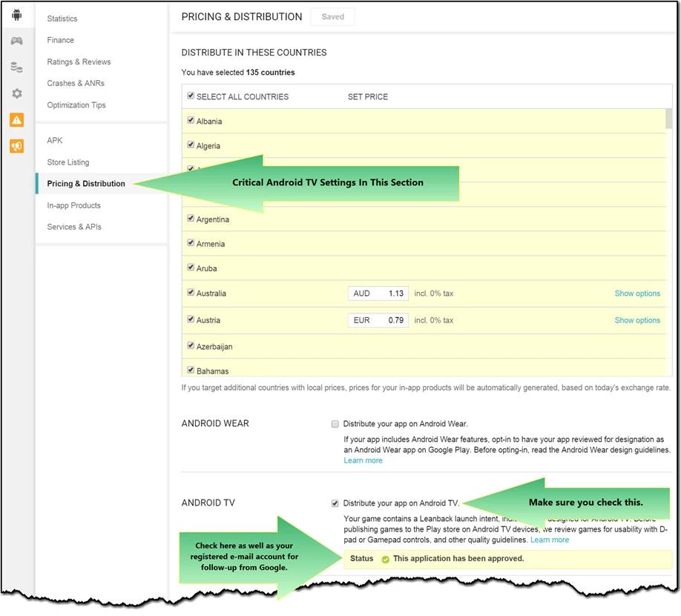
Task: Open In-app Products
Action: pos(74,205)
